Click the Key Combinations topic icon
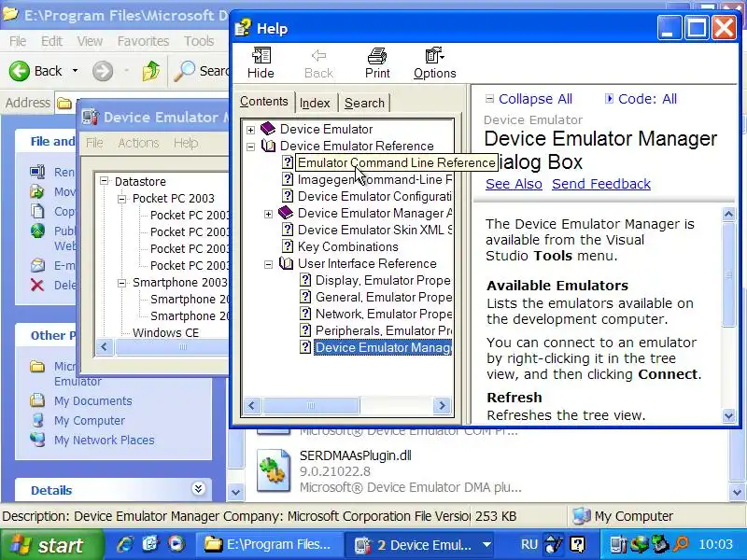The image size is (747, 560). coord(288,246)
